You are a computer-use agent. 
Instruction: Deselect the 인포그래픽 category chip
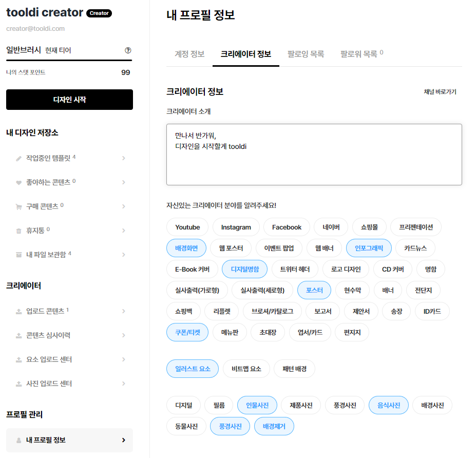tap(369, 248)
